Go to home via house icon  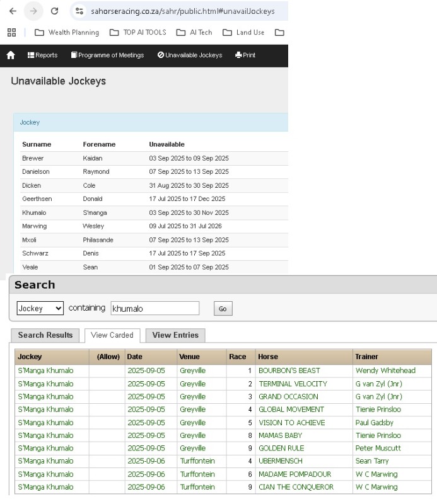(x=11, y=55)
